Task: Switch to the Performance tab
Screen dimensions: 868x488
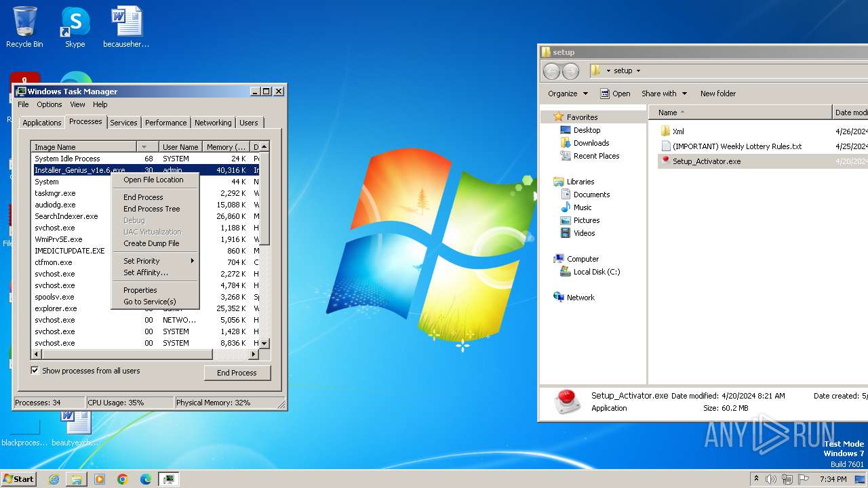Action: pyautogui.click(x=165, y=123)
